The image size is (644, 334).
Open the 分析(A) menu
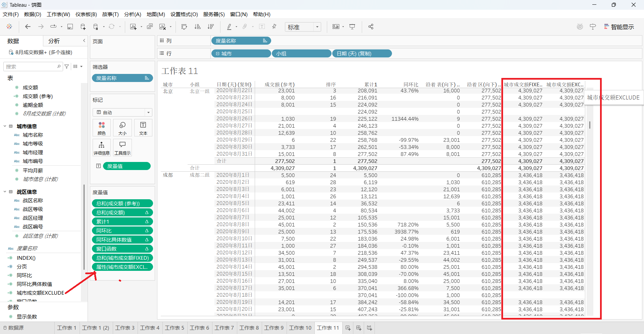133,14
